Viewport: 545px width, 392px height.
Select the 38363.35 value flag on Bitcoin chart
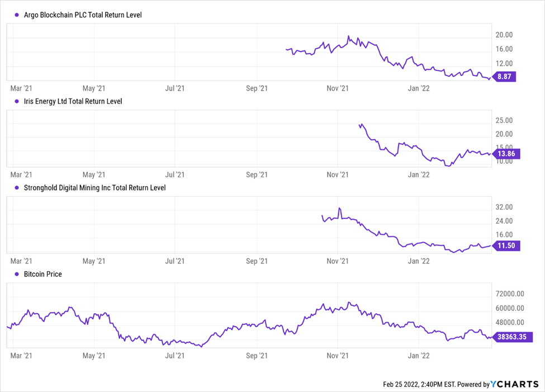[513, 337]
